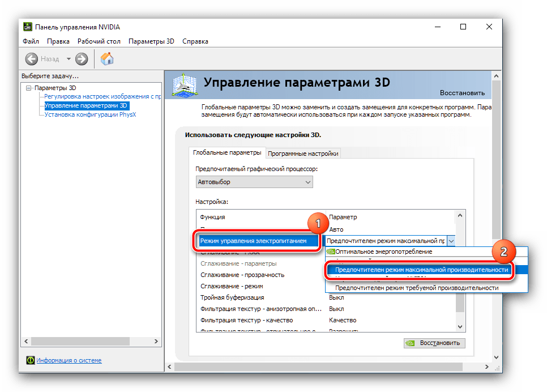Viewport: 547px width, 392px height.
Task: Select Сглаживание - параметры row
Action: pos(238,263)
